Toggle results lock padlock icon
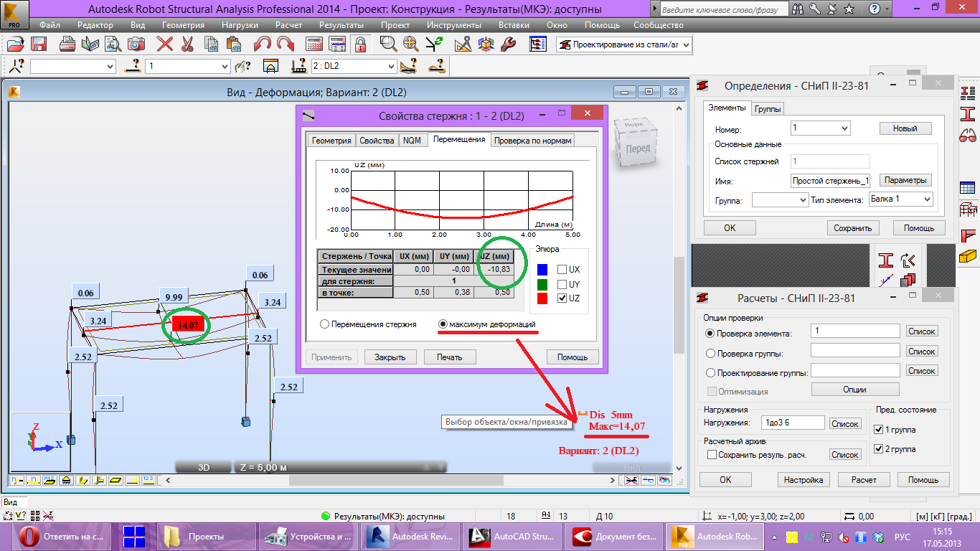Image resolution: width=980 pixels, height=551 pixels. coord(360,44)
